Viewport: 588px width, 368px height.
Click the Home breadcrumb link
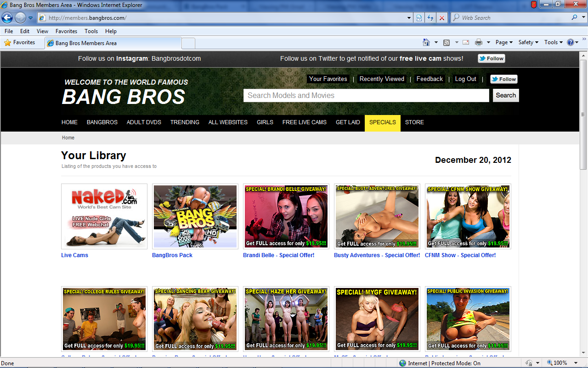coord(68,138)
